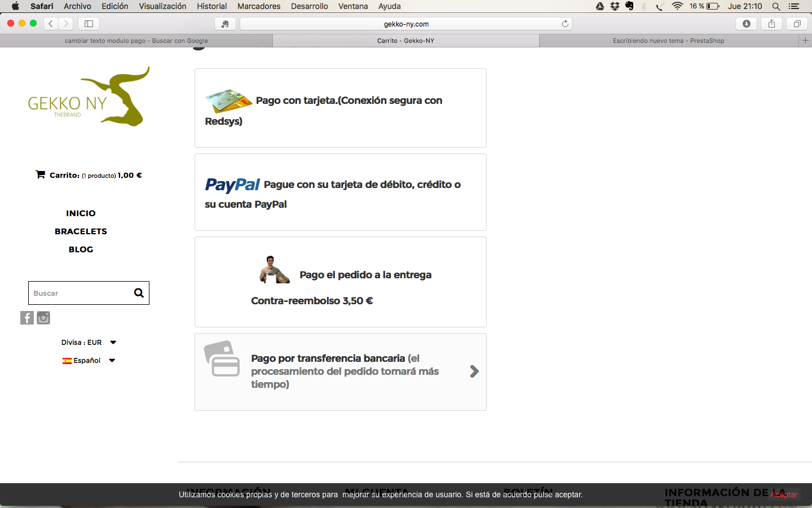Show all tabs overview button

tap(797, 24)
